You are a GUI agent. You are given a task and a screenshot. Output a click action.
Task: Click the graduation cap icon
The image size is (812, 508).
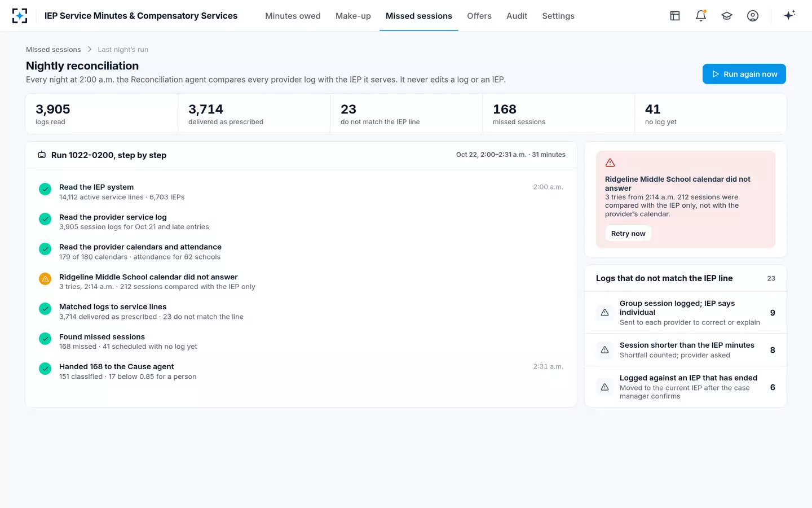[x=727, y=16]
